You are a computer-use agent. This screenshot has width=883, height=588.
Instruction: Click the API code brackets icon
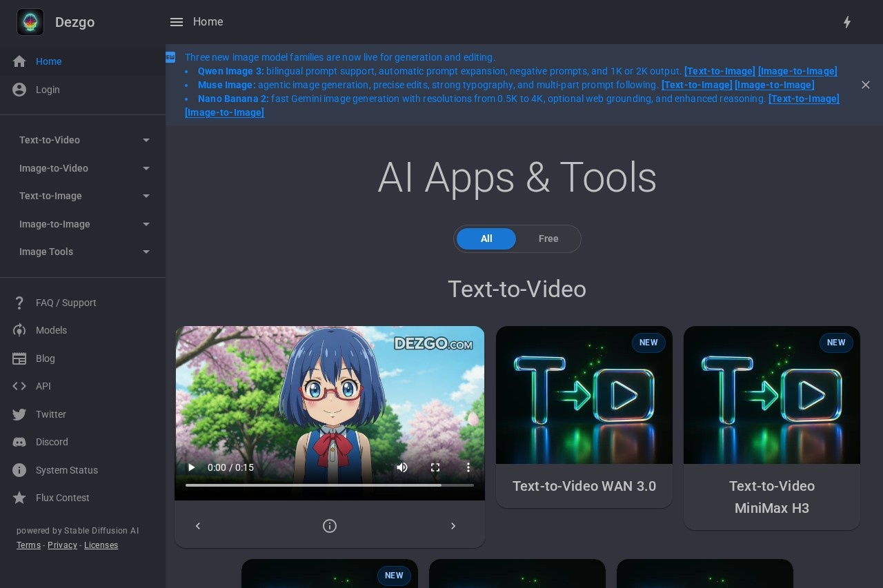(x=19, y=386)
